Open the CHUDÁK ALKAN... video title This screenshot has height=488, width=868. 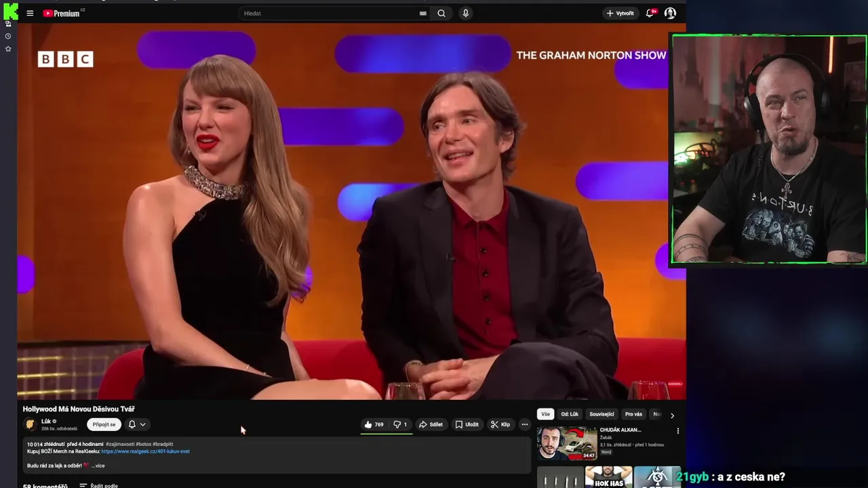(620, 430)
